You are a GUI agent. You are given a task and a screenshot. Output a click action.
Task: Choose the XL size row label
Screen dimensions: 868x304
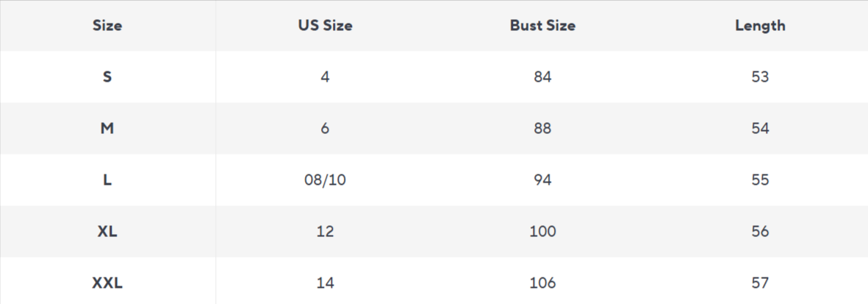107,231
